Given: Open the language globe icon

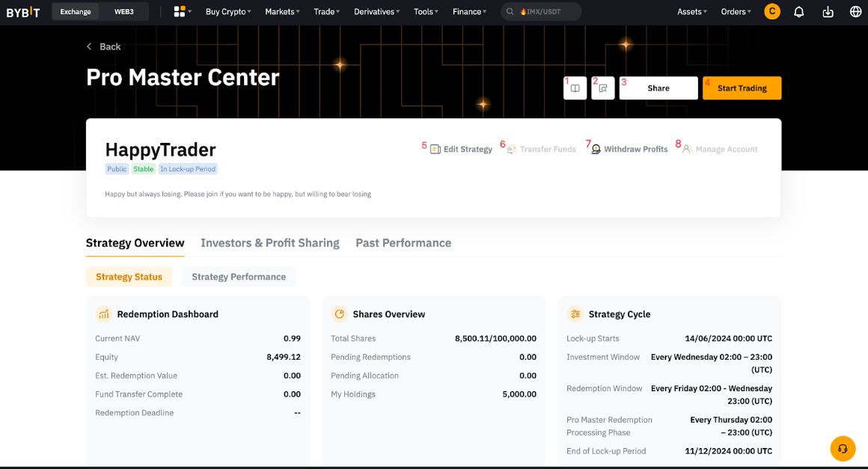Looking at the screenshot, I should pos(856,12).
